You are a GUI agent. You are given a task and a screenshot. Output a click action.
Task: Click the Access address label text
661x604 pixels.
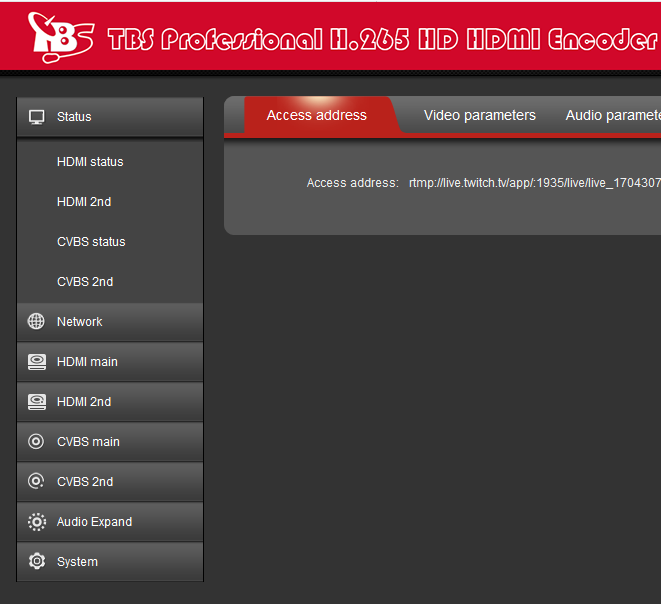(x=352, y=183)
